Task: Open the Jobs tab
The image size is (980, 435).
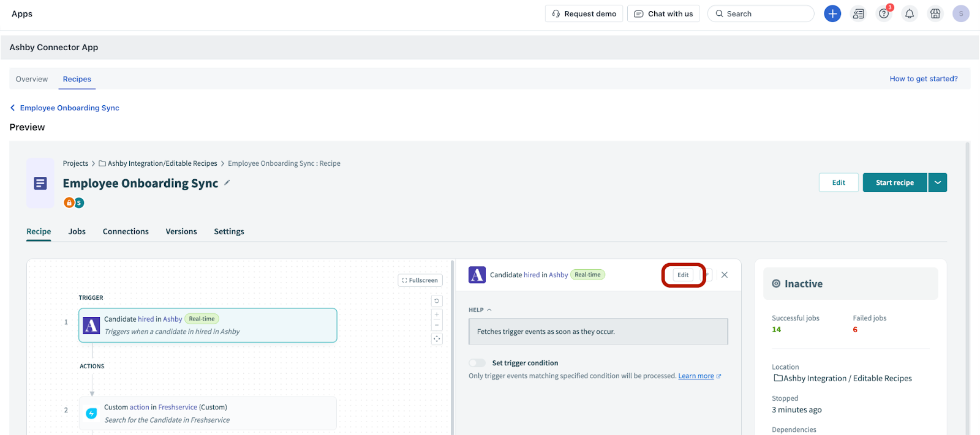Action: coord(77,231)
